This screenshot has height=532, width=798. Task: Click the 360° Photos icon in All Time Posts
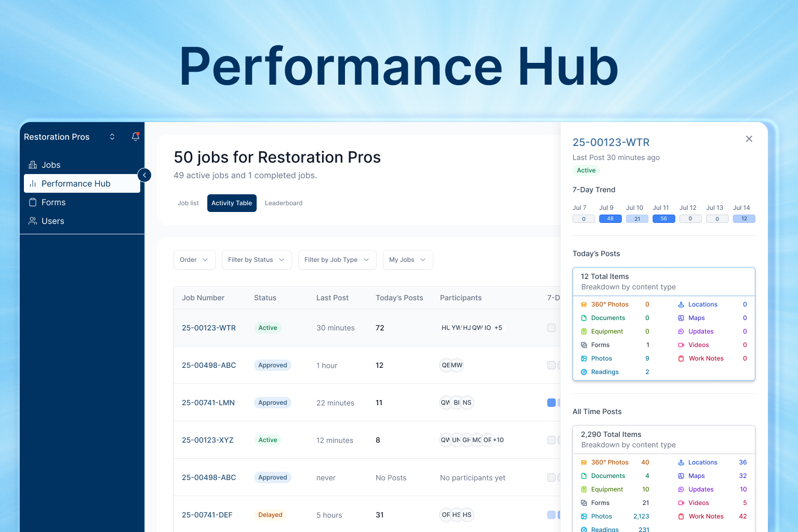click(x=584, y=462)
